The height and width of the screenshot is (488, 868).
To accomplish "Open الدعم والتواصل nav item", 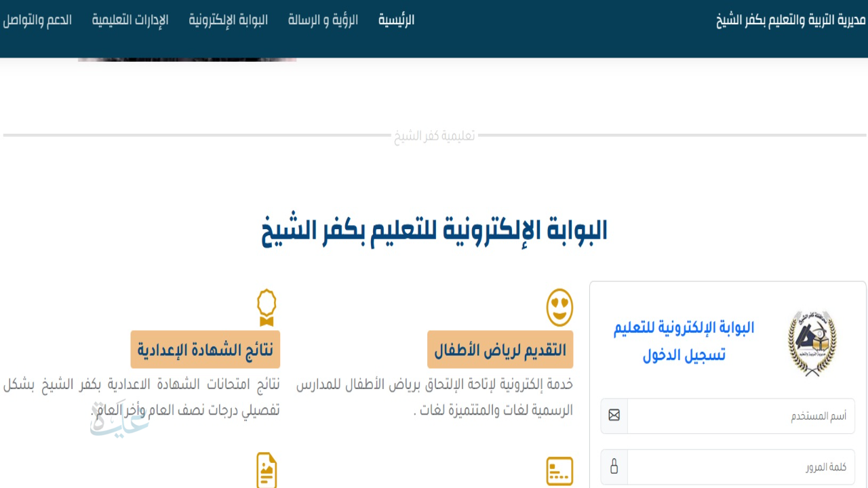I will (37, 20).
